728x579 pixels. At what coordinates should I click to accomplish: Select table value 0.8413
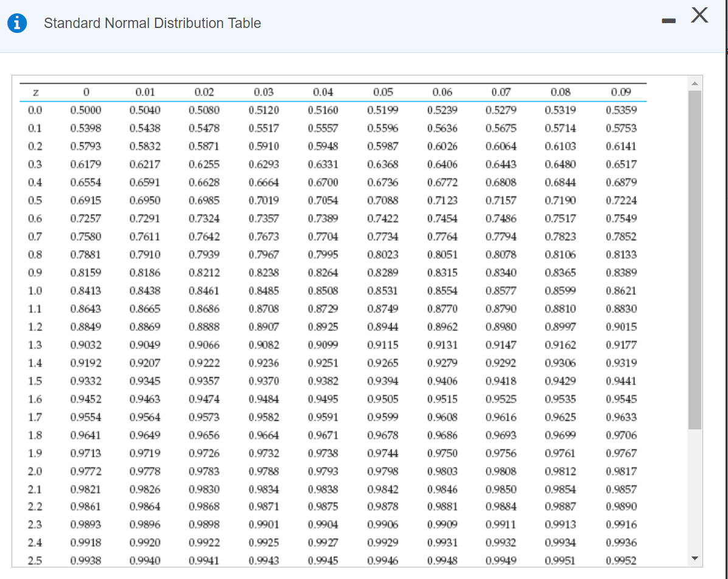pos(86,292)
